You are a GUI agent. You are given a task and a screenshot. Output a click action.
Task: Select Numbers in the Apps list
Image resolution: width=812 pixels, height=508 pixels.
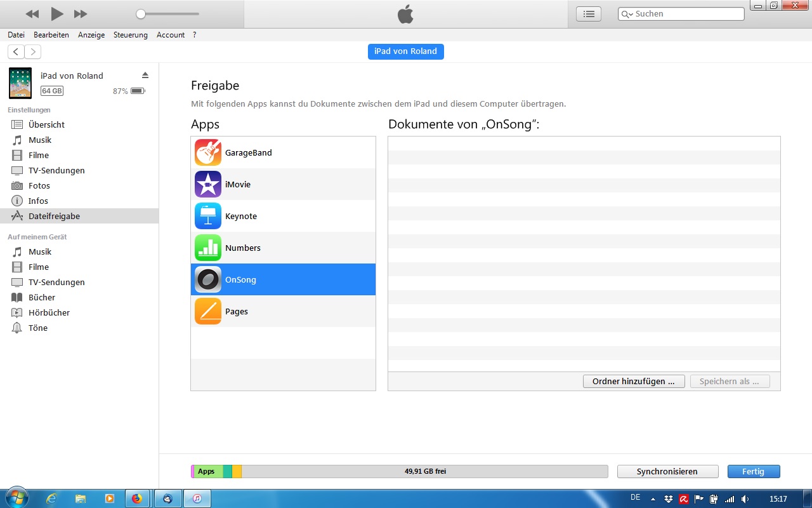click(x=283, y=248)
